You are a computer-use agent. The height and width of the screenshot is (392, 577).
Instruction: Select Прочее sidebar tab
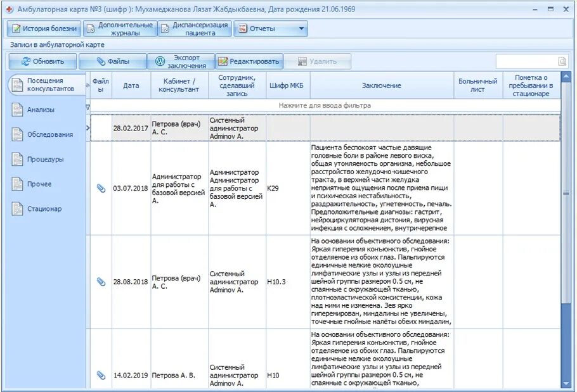pyautogui.click(x=39, y=184)
